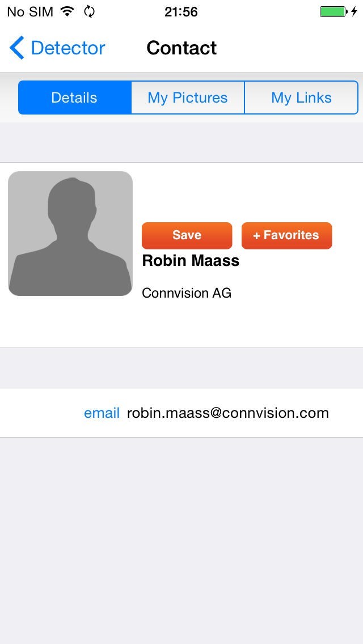Tap the contact avatar placeholder picture
Viewport: 363px width, 644px height.
point(70,234)
